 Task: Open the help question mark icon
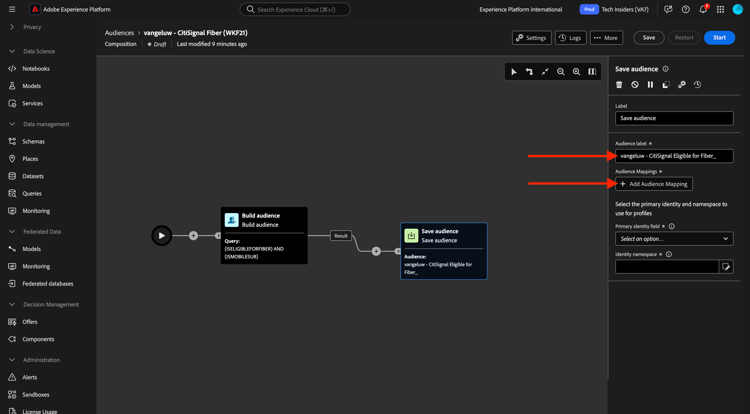click(x=685, y=9)
